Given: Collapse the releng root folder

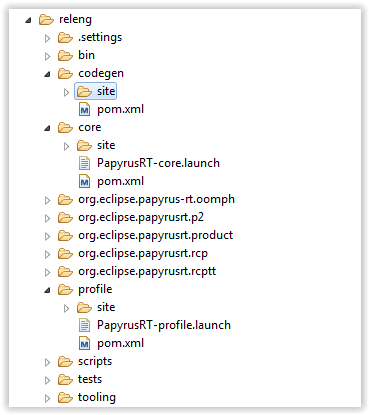Looking at the screenshot, I should tap(28, 21).
